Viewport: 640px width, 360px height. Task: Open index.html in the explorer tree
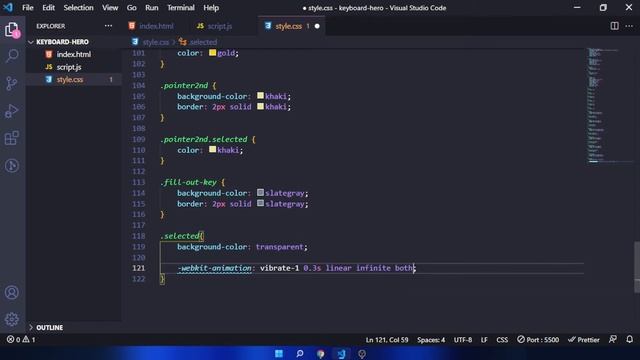click(x=73, y=54)
